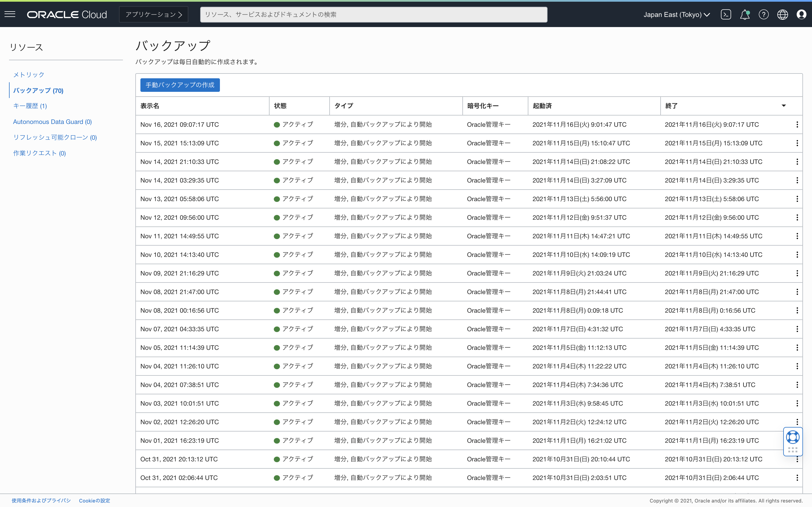This screenshot has width=812, height=507.
Task: Open three-dot menu for Oct 31 02:06:44 backup
Action: pos(797,478)
